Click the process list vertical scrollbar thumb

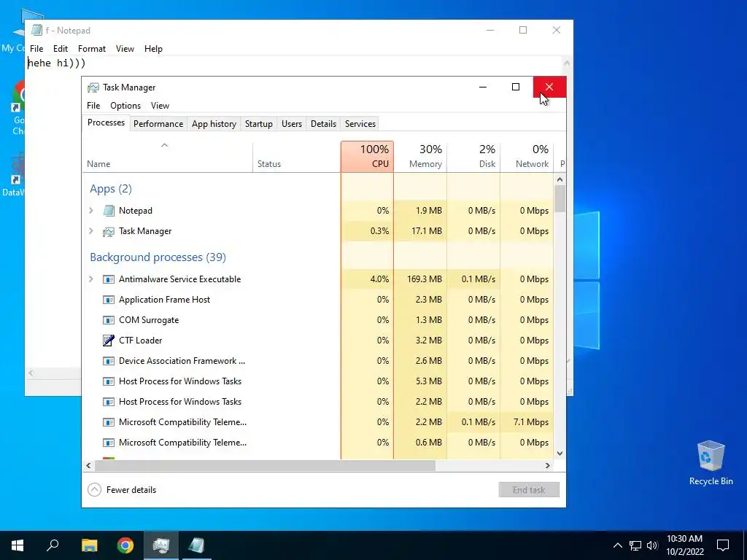coord(560,199)
